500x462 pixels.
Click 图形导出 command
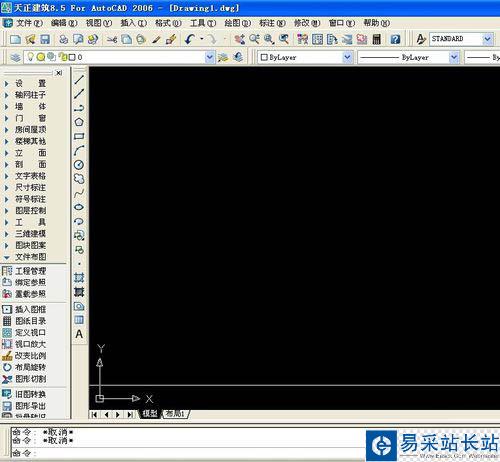tap(24, 406)
